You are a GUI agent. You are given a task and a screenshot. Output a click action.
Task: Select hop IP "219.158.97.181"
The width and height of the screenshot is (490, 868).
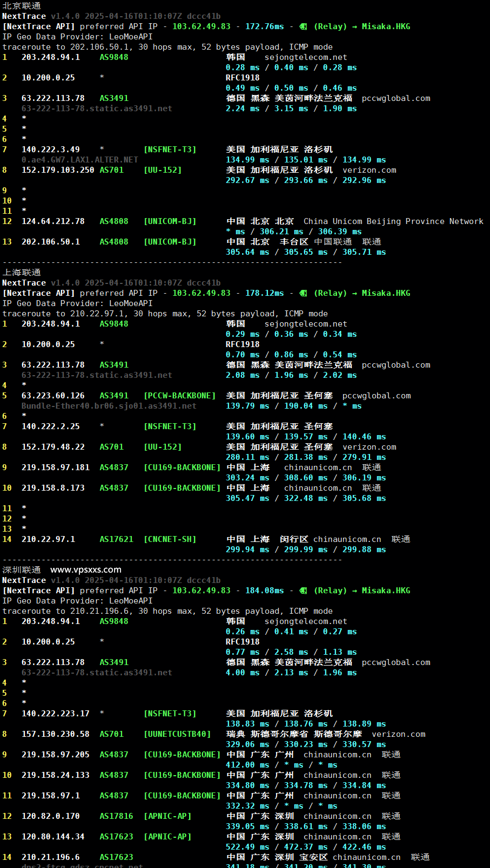click(56, 467)
